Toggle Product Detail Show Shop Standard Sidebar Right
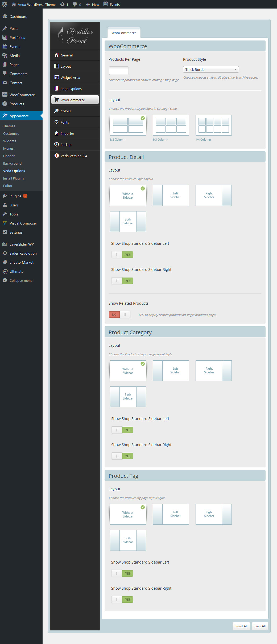The height and width of the screenshot is (644, 277). (x=122, y=281)
